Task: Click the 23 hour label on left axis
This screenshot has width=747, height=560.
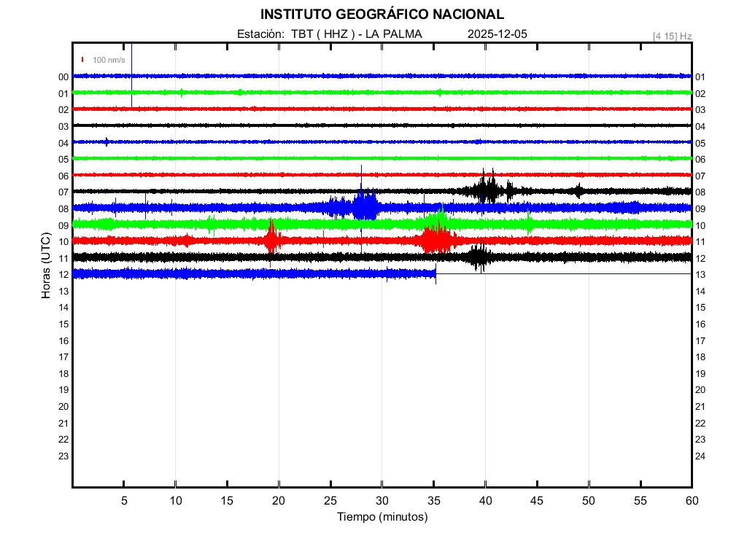Action: (x=63, y=456)
